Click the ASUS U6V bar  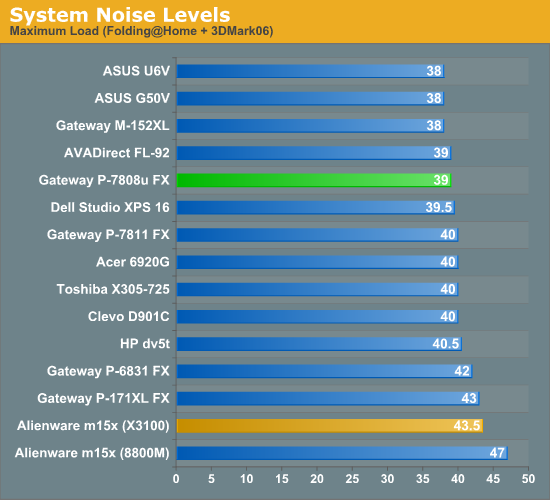click(310, 71)
